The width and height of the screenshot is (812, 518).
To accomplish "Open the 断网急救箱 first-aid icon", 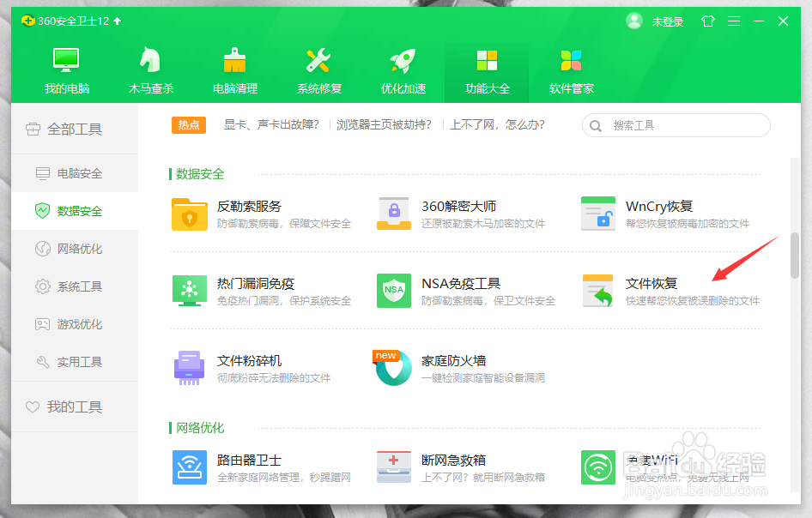I will pyautogui.click(x=393, y=467).
